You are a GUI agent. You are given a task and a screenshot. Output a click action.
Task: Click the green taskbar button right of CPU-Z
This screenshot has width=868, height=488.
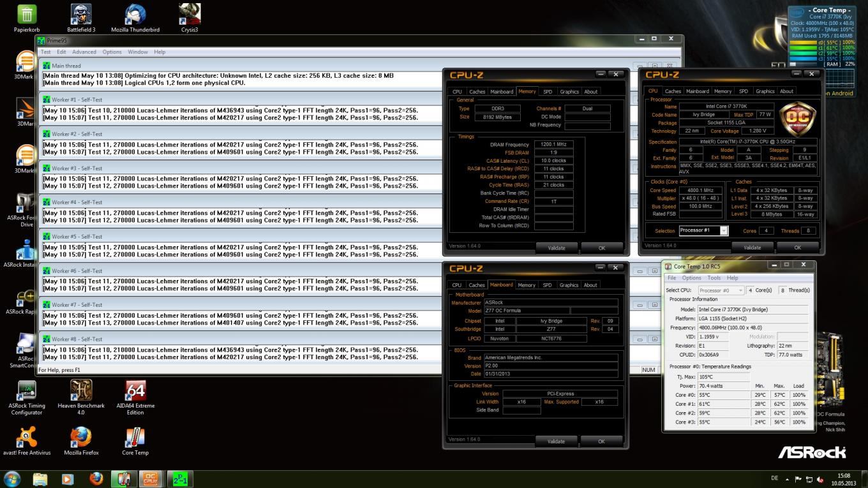179,478
